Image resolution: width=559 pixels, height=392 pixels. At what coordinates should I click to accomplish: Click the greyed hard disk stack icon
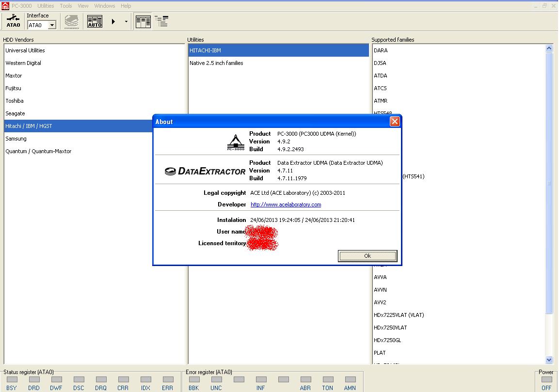point(72,21)
